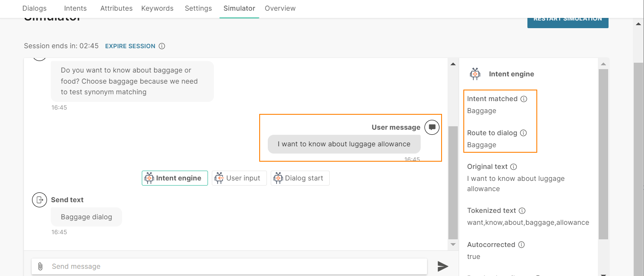
Task: Open the Keywords section
Action: tap(157, 8)
